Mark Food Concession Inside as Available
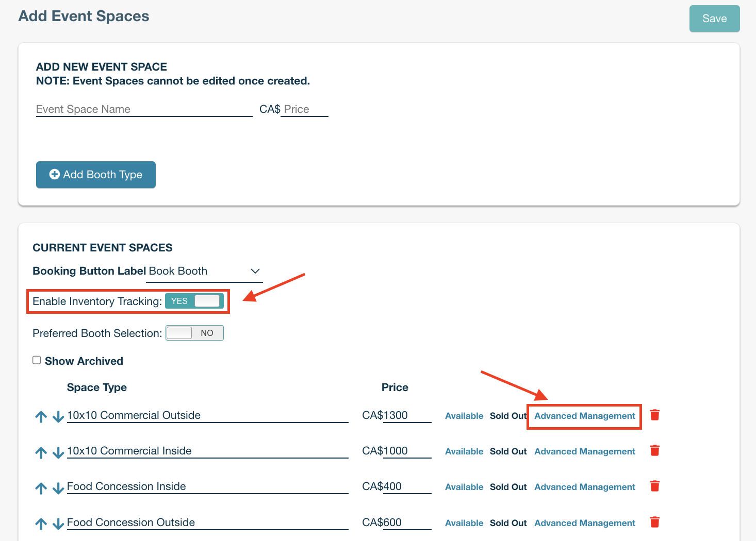Viewport: 756px width, 541px height. [x=464, y=487]
